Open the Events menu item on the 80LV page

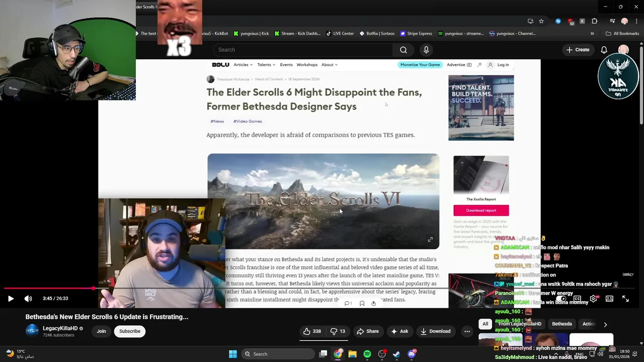pyautogui.click(x=286, y=65)
